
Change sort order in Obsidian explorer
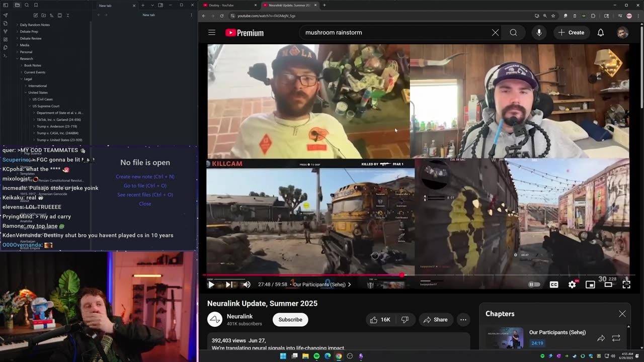52,15
